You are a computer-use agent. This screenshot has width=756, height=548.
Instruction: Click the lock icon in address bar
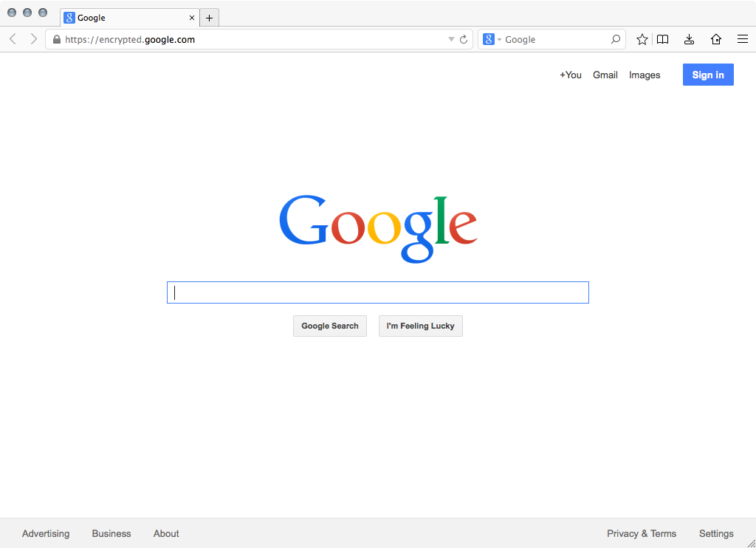click(x=56, y=40)
